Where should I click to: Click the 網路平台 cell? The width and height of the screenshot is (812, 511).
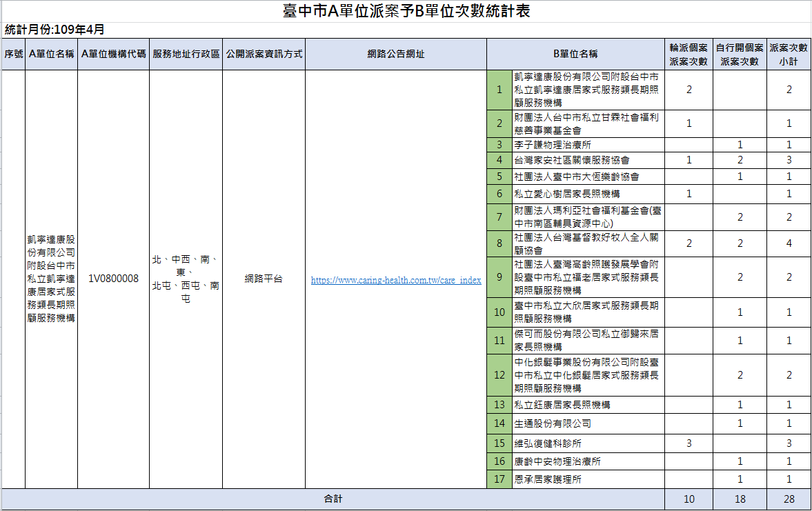pyautogui.click(x=264, y=279)
